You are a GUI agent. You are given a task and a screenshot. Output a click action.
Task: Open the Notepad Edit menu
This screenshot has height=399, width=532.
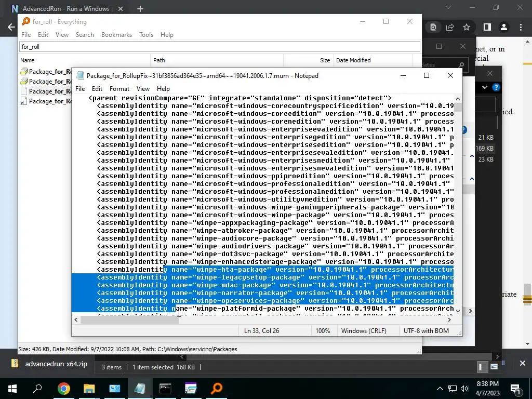click(x=97, y=88)
